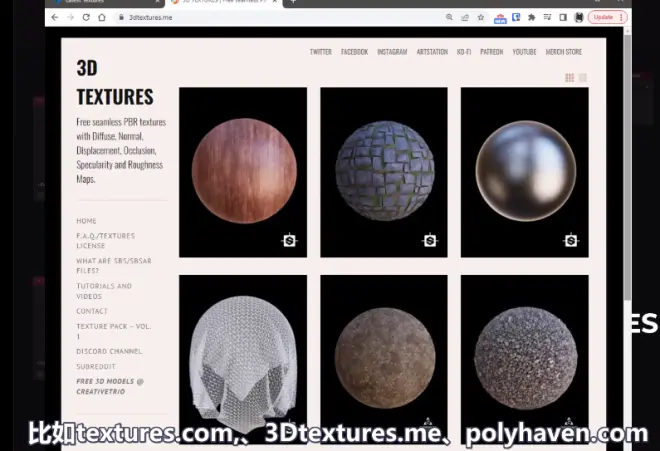
Task: Open F.A.Q./TEXTURES LICENSE page
Action: pos(106,240)
